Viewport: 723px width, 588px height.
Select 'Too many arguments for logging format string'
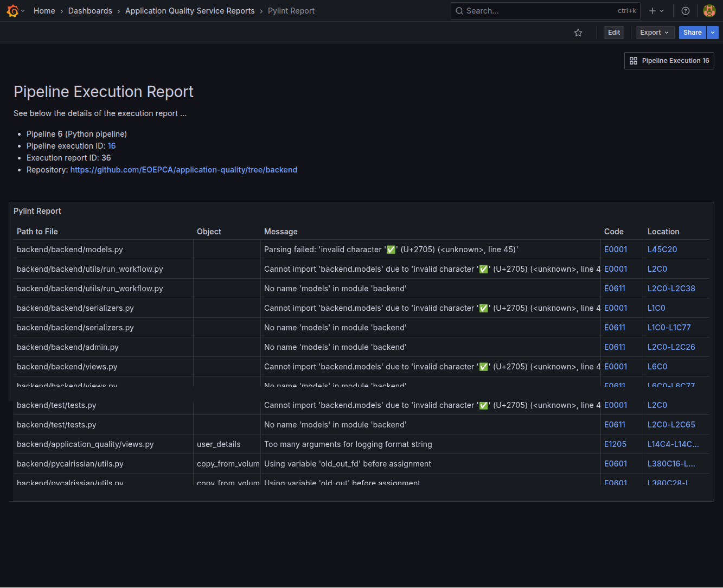pos(348,444)
